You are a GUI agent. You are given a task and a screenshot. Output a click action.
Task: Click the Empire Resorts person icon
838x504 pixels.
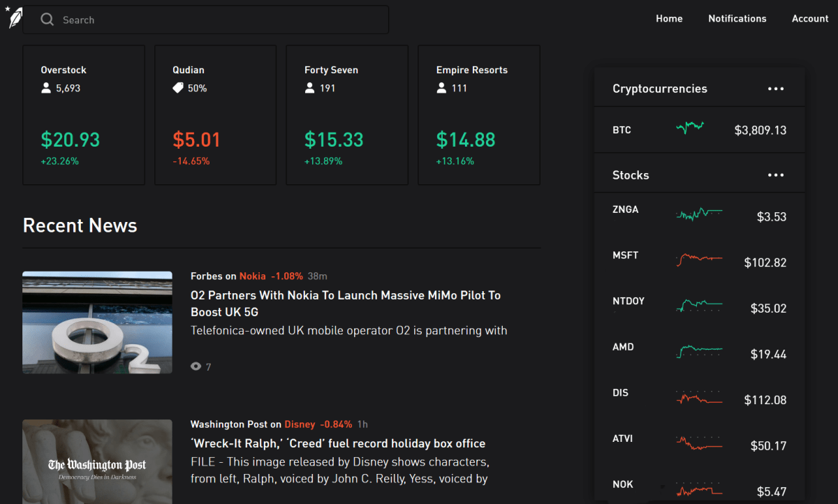pyautogui.click(x=441, y=88)
